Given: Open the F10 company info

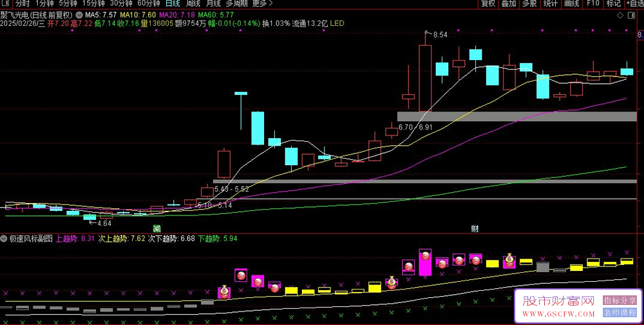Looking at the screenshot, I should (x=592, y=4).
